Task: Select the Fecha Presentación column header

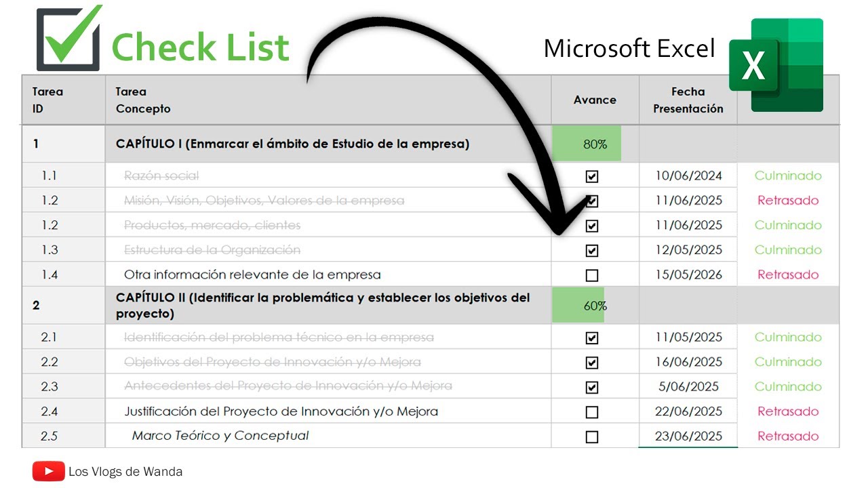Action: [688, 100]
